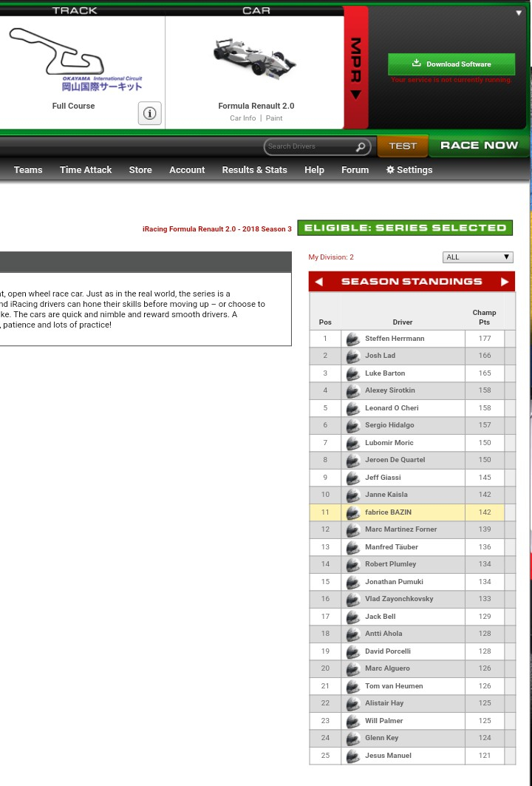Open the track info icon
The image size is (532, 786).
point(150,113)
